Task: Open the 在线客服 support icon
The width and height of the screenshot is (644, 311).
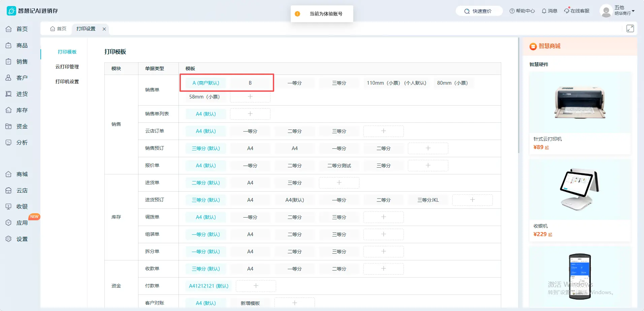Action: click(567, 11)
